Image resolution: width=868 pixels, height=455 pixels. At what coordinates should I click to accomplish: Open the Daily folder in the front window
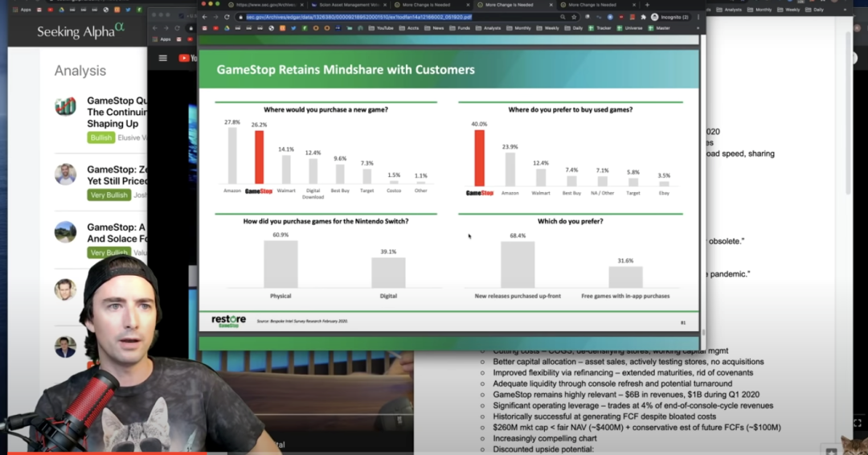574,28
